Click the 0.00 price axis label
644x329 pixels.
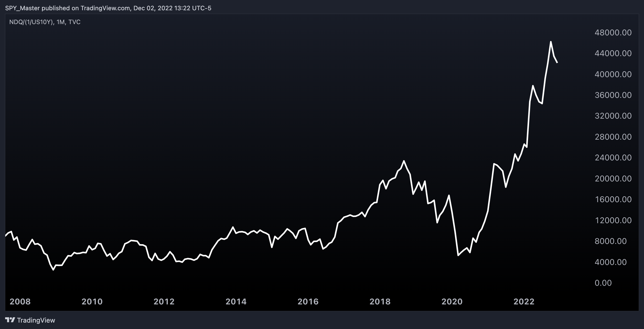tap(603, 283)
